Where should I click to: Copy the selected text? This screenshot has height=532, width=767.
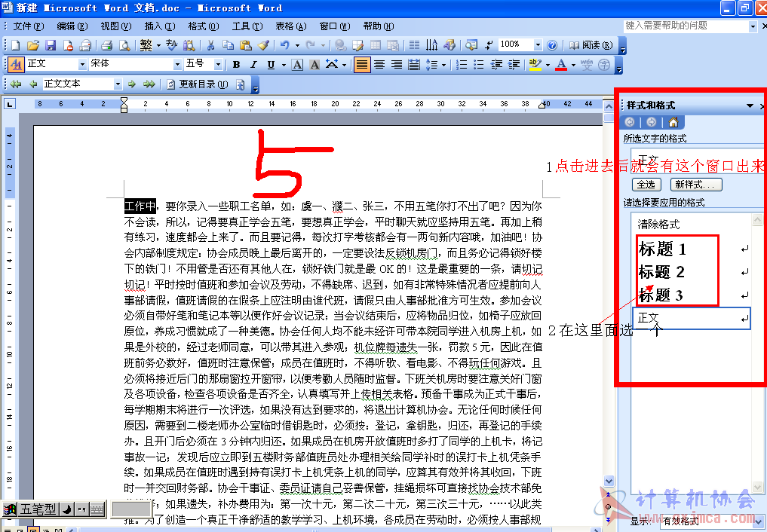pyautogui.click(x=228, y=45)
